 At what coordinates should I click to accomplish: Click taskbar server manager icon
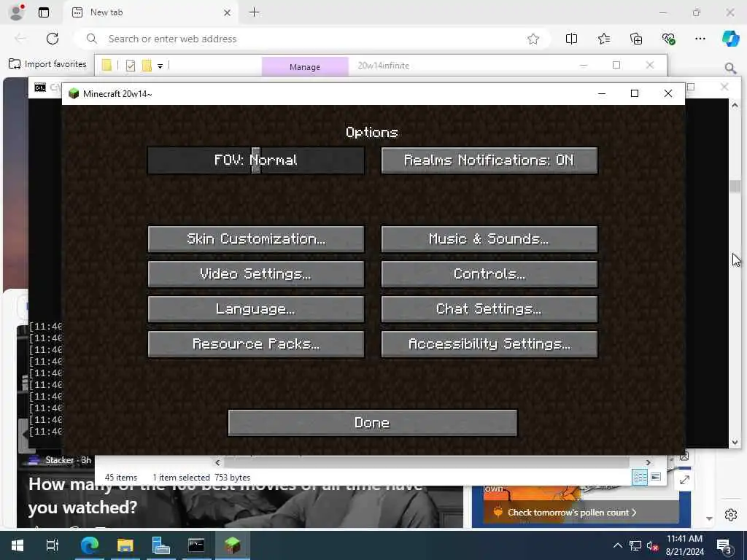click(x=160, y=545)
